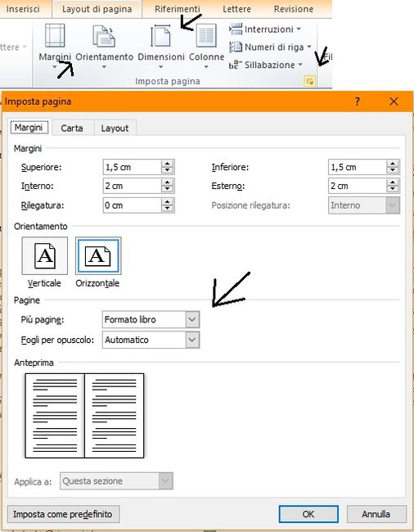
Task: Open the Margini ribbon icon
Action: 55,35
